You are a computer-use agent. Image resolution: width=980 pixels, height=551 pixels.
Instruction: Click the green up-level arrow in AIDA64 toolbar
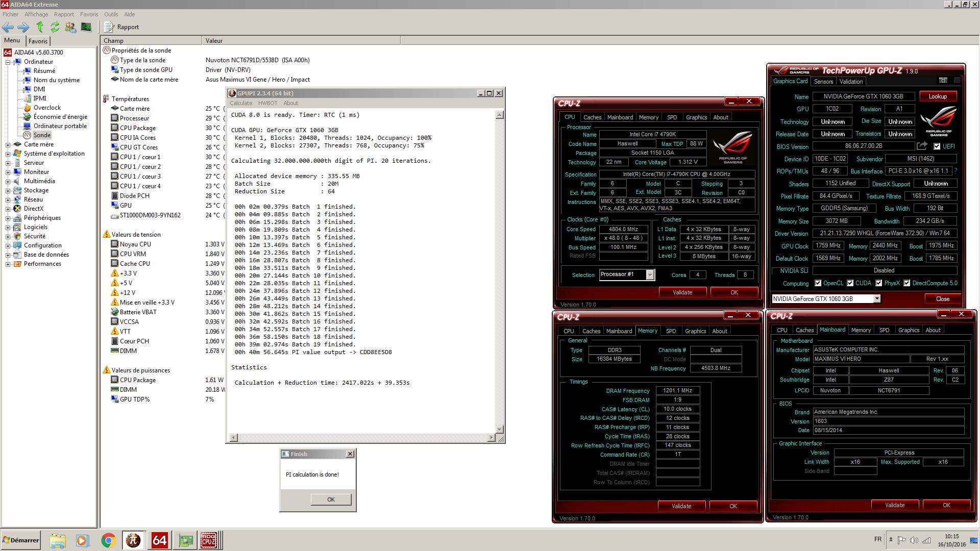click(x=40, y=27)
